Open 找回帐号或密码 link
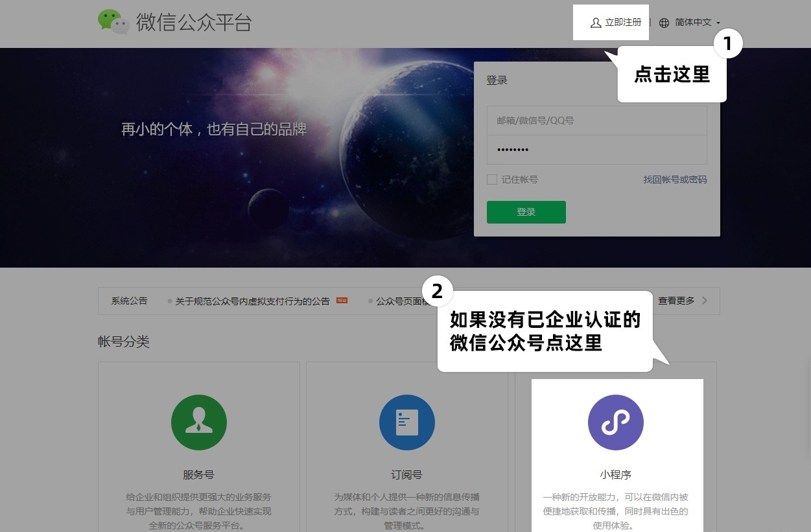The height and width of the screenshot is (532, 811). pyautogui.click(x=675, y=179)
